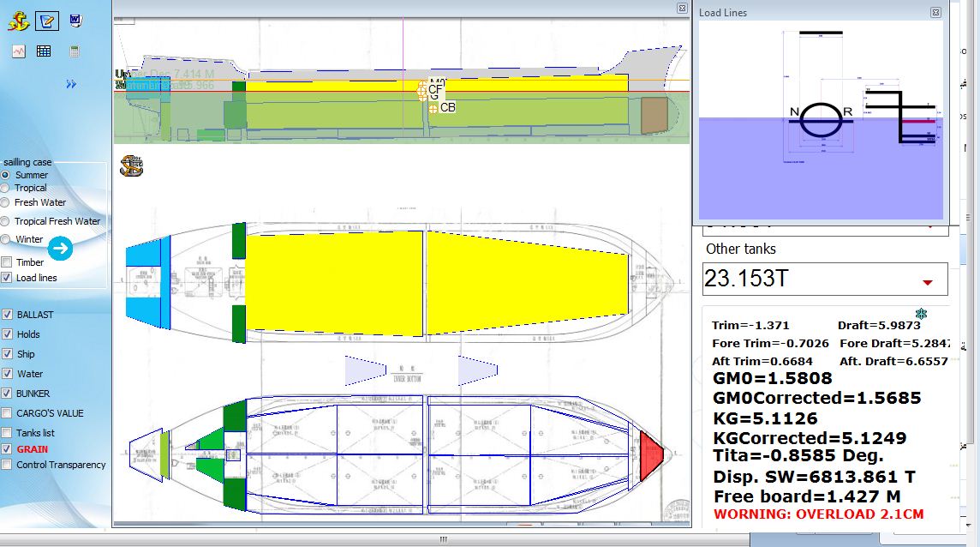Toggle the GRAIN checkbox
This screenshot has height=547, width=980.
coord(7,448)
